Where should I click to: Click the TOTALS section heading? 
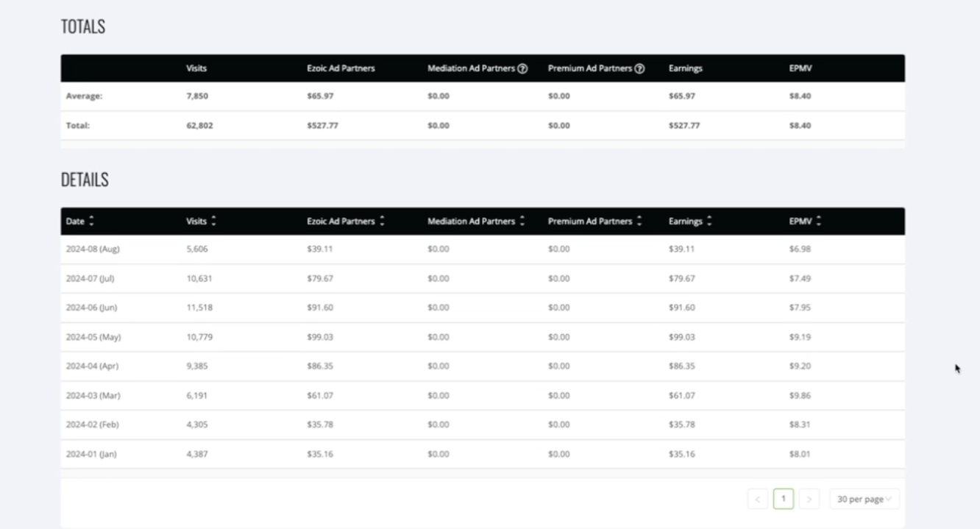83,27
